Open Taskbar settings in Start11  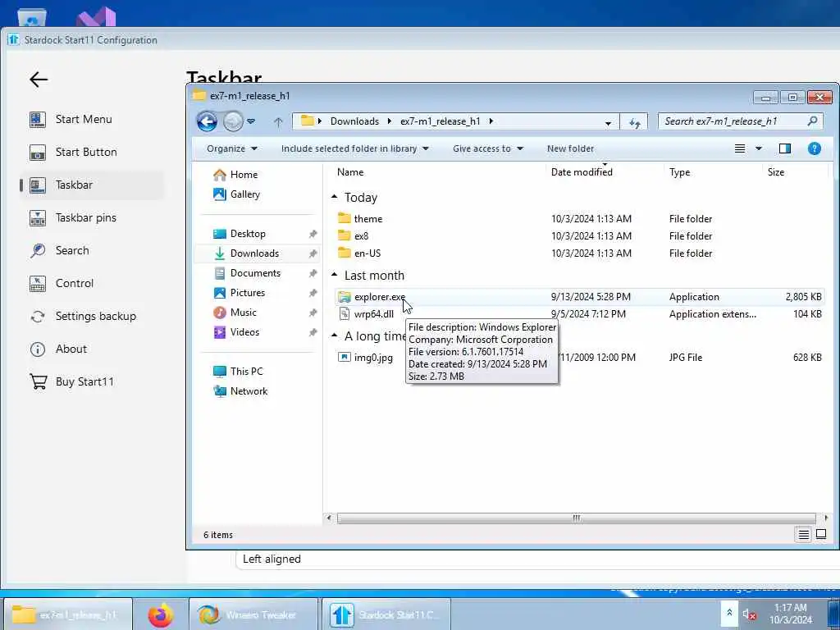92,185
